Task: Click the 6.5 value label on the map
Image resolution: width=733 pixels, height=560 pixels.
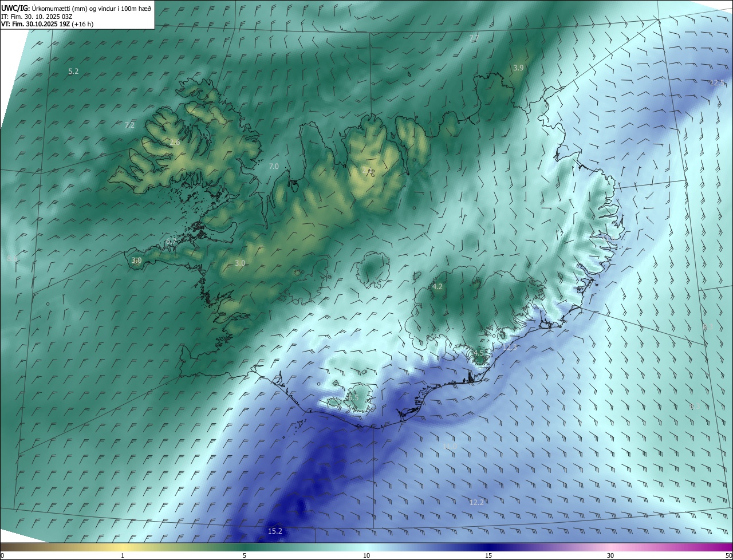Action: coord(353,398)
